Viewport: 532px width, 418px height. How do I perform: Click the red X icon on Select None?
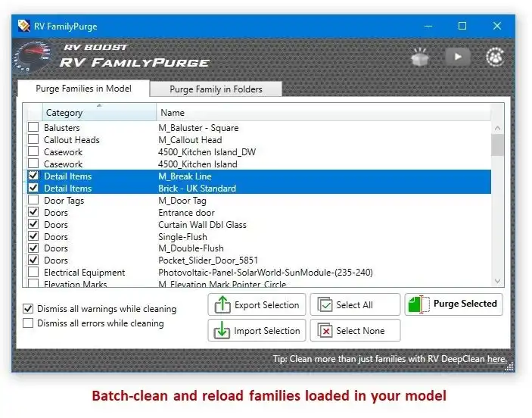[325, 330]
